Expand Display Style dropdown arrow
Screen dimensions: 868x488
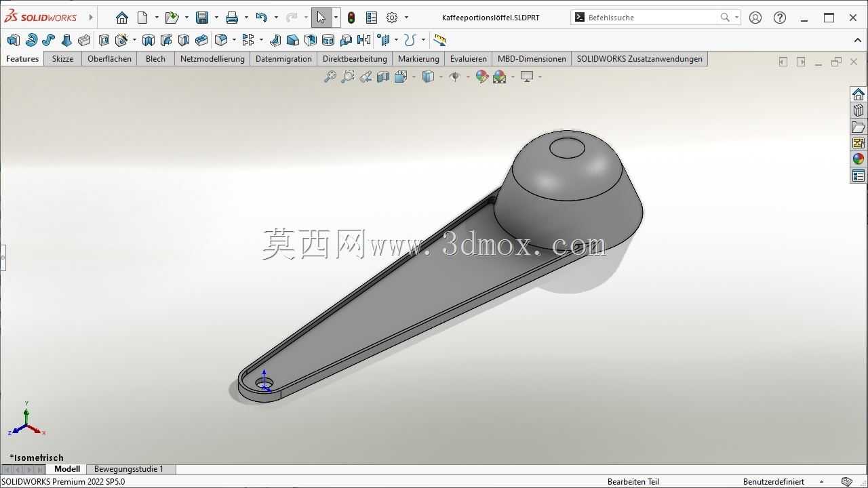click(x=441, y=77)
